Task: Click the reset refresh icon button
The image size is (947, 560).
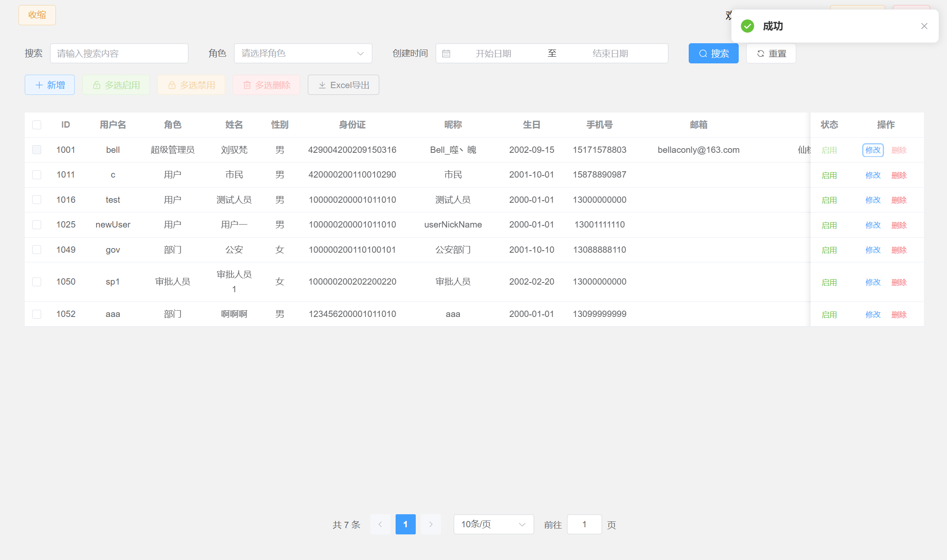Action: point(761,53)
